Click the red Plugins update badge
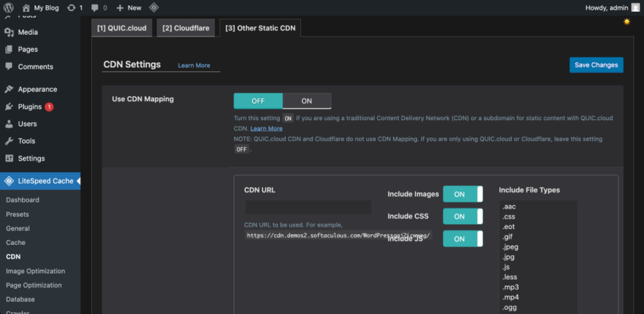 (49, 107)
